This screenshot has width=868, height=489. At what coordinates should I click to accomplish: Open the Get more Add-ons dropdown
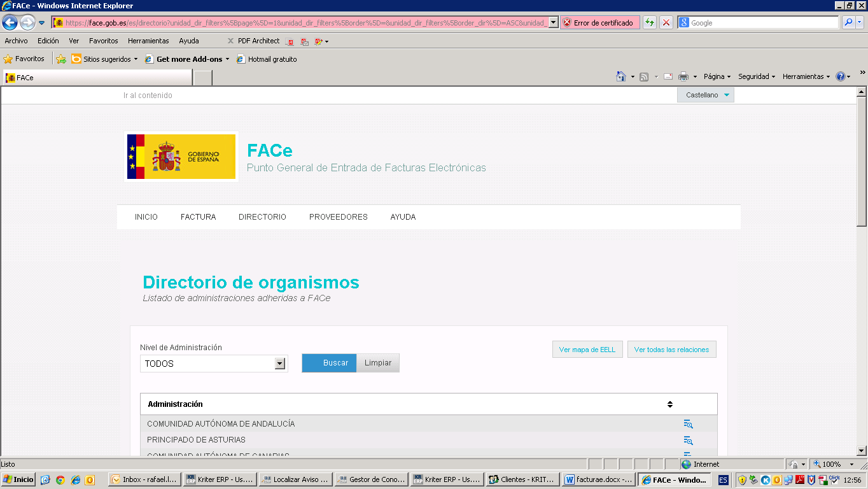coord(187,59)
